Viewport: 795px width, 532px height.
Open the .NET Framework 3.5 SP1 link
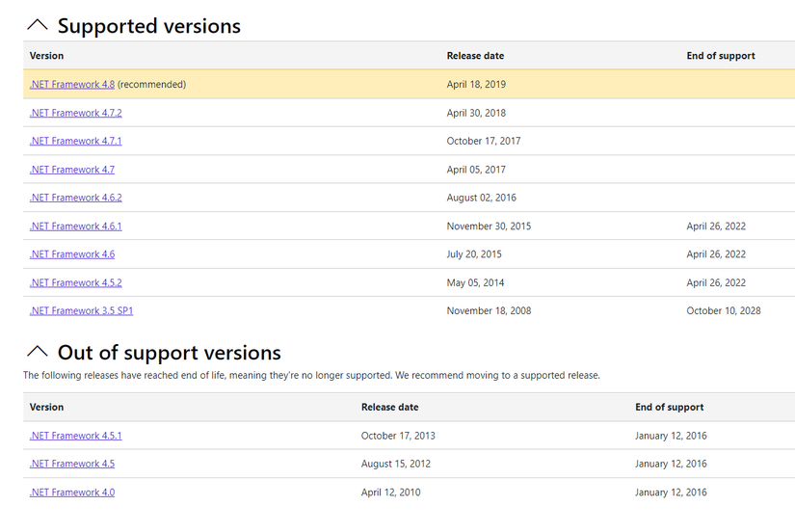click(81, 311)
